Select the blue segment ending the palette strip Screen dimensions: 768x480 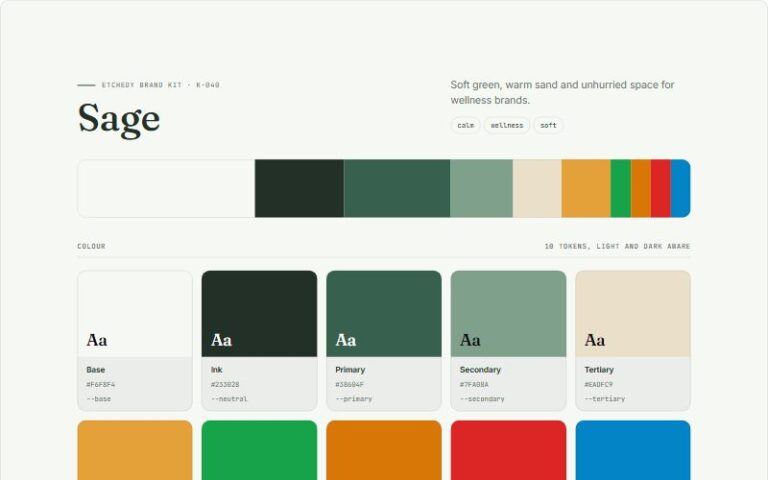[680, 188]
